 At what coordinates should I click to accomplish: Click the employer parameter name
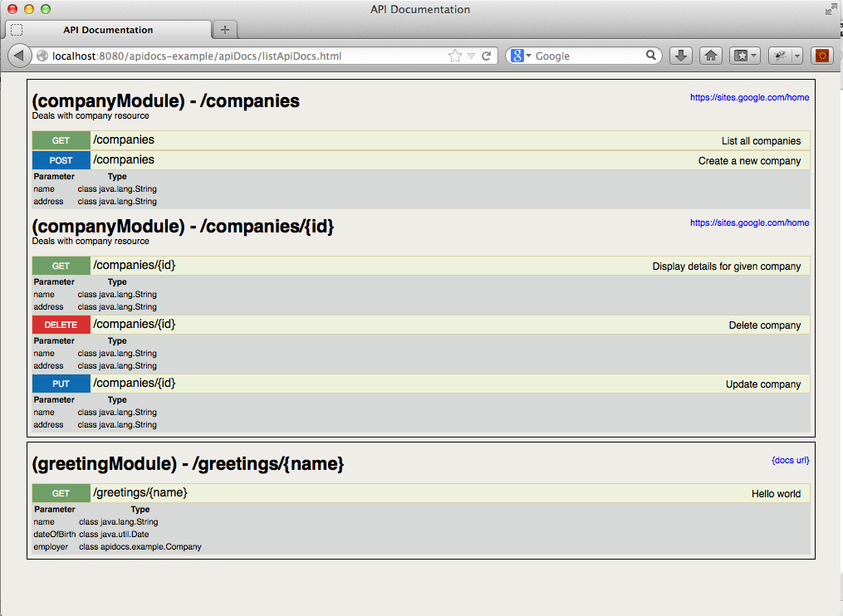[51, 546]
